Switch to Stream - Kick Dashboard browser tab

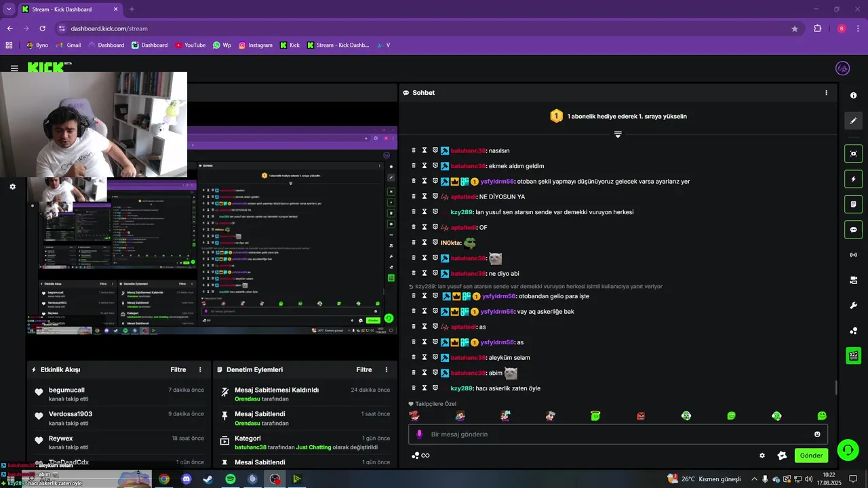[x=71, y=9]
